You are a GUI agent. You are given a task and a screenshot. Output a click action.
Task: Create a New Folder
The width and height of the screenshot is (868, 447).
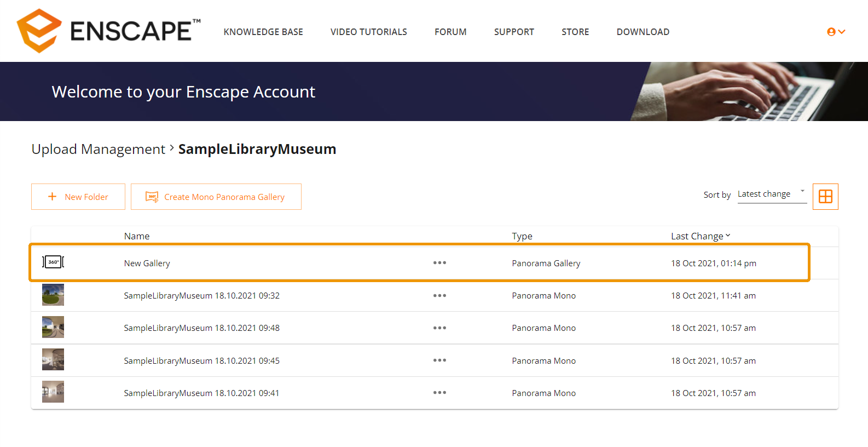point(78,197)
